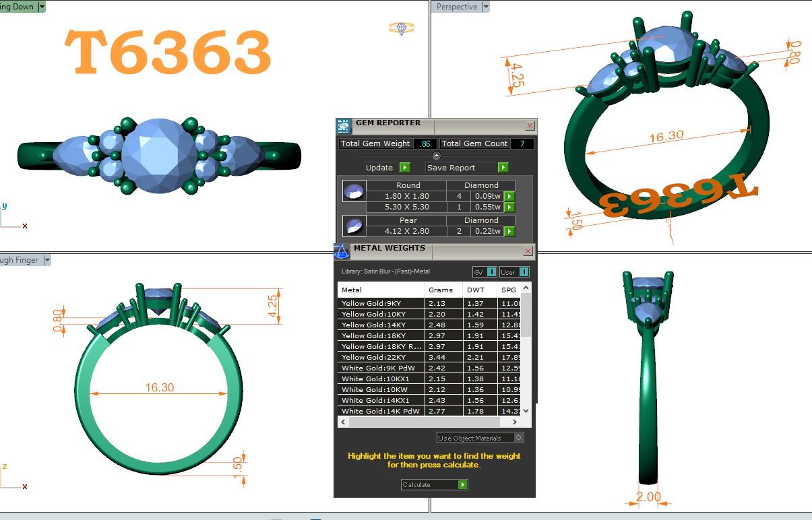Click the pear gem shape thumbnail

pos(354,226)
